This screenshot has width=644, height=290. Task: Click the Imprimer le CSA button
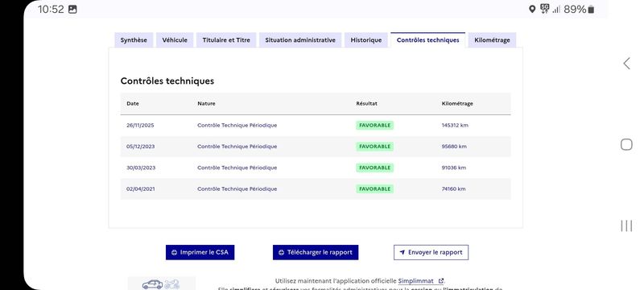coord(200,253)
